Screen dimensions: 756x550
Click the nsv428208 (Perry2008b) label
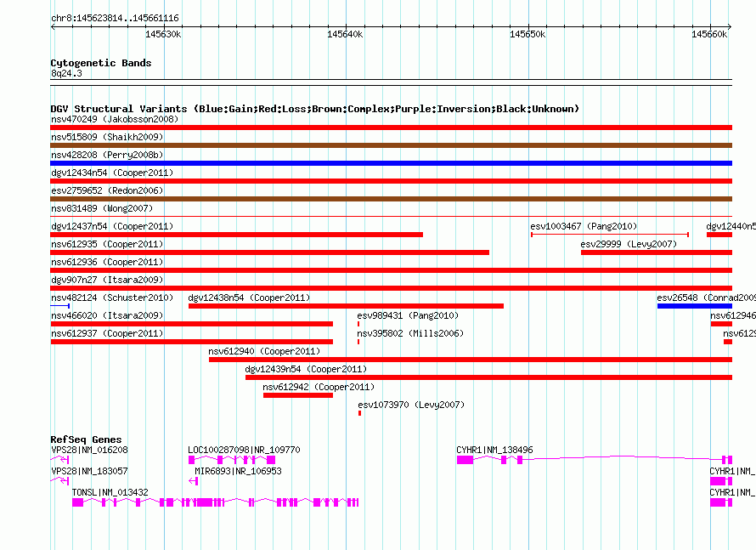pyautogui.click(x=107, y=155)
